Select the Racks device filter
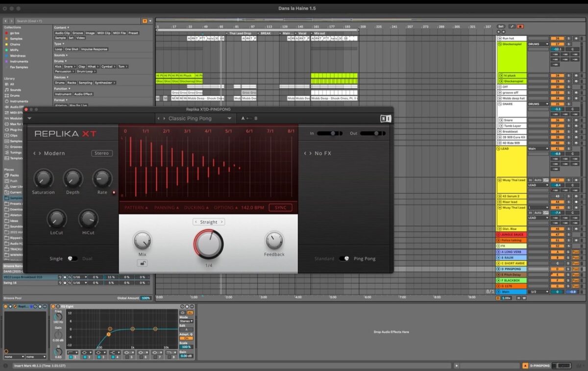Screen dimensions: 588x371 [72, 83]
